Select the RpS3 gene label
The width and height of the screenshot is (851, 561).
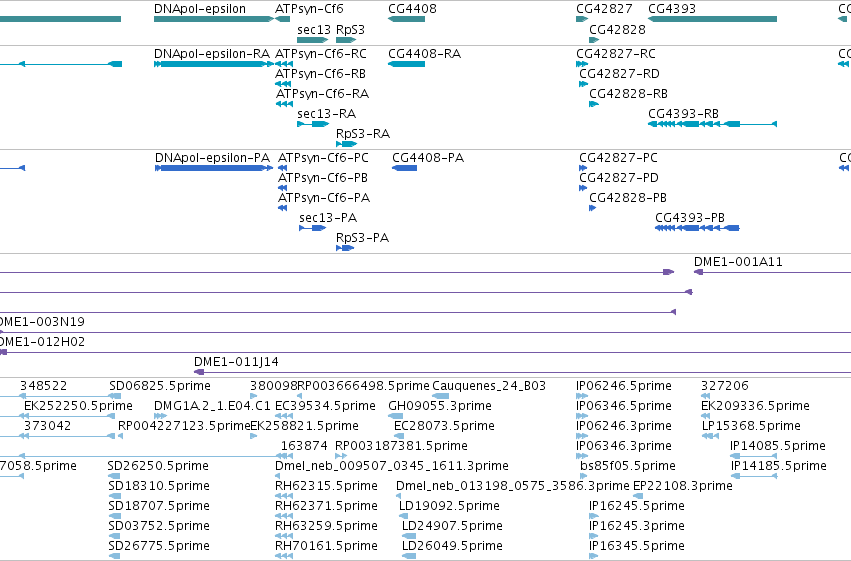(x=351, y=30)
